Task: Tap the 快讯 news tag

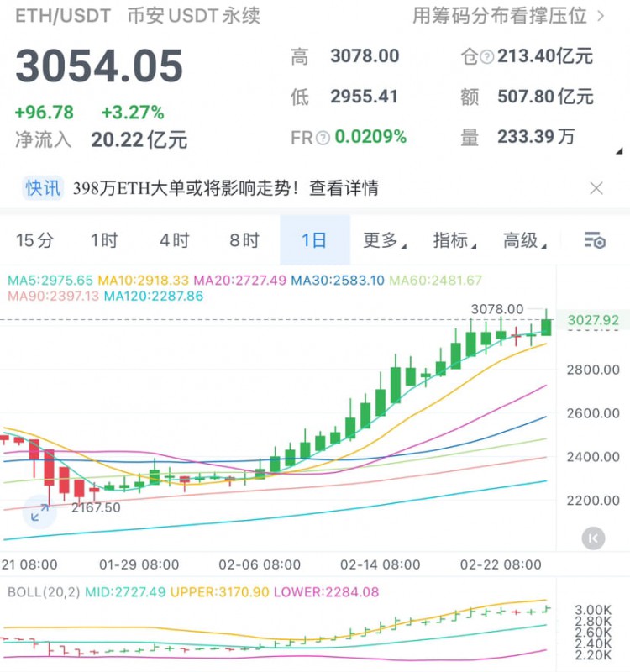Action: pyautogui.click(x=43, y=188)
